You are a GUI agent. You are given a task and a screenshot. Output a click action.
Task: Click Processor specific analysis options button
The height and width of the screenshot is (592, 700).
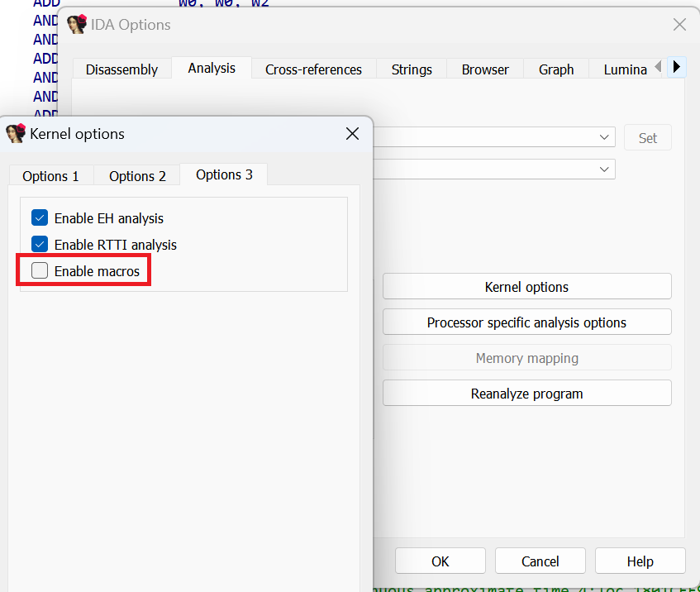pos(526,322)
